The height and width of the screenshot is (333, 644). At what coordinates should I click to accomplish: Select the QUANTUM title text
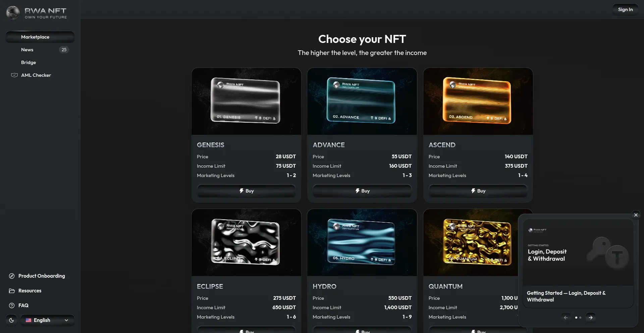(x=445, y=286)
